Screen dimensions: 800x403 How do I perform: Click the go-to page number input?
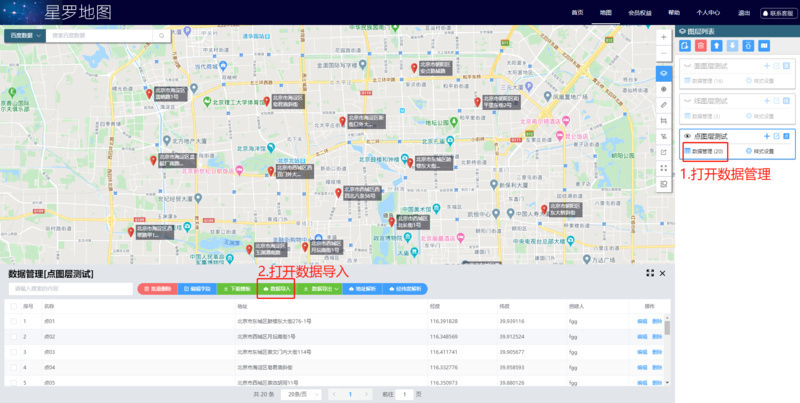[405, 394]
